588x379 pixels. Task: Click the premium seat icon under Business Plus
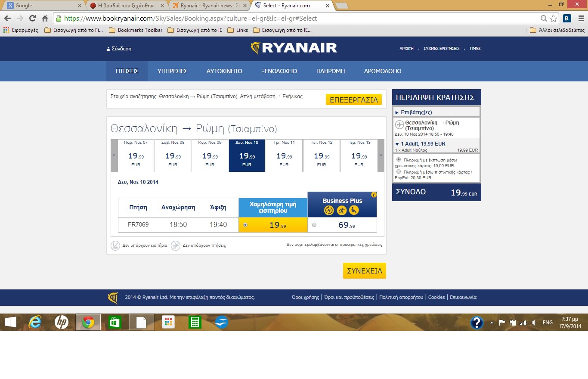pyautogui.click(x=354, y=210)
